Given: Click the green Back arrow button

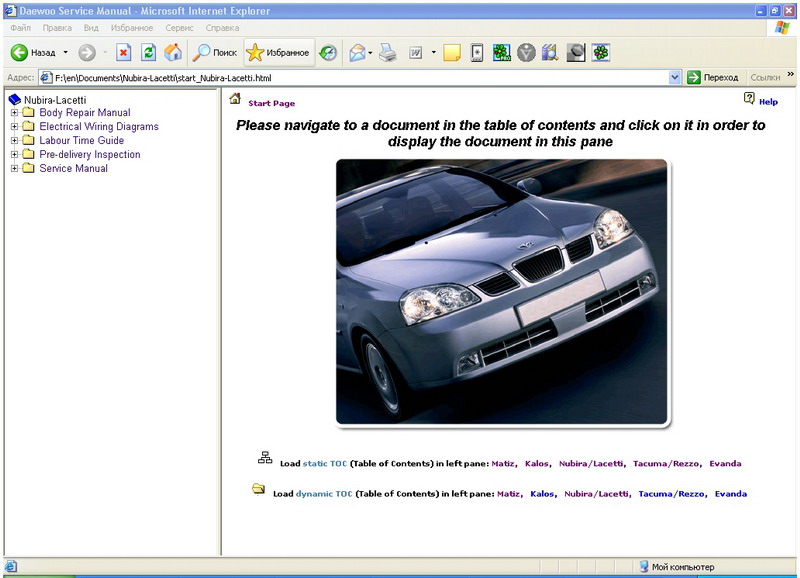Looking at the screenshot, I should point(19,53).
